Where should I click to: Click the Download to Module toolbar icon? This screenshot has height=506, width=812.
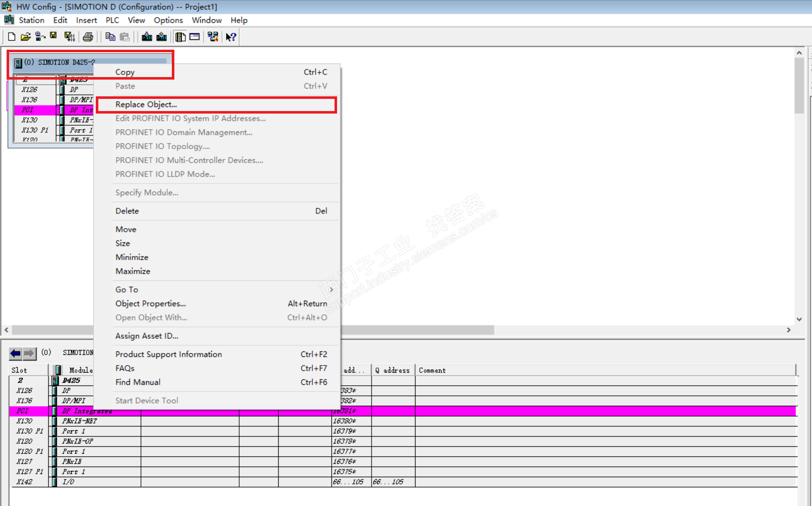pos(147,37)
